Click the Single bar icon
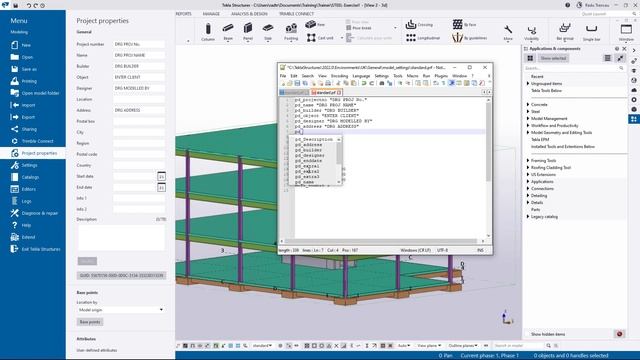 point(591,32)
